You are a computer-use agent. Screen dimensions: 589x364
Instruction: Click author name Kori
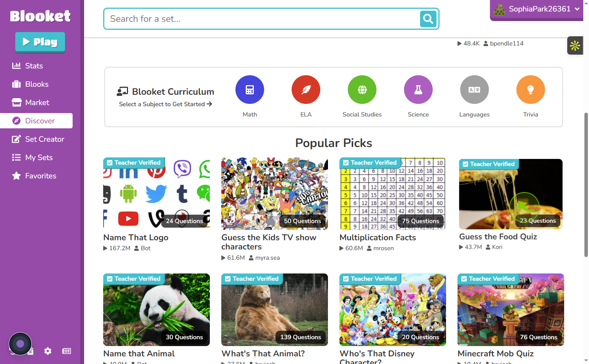coord(497,247)
